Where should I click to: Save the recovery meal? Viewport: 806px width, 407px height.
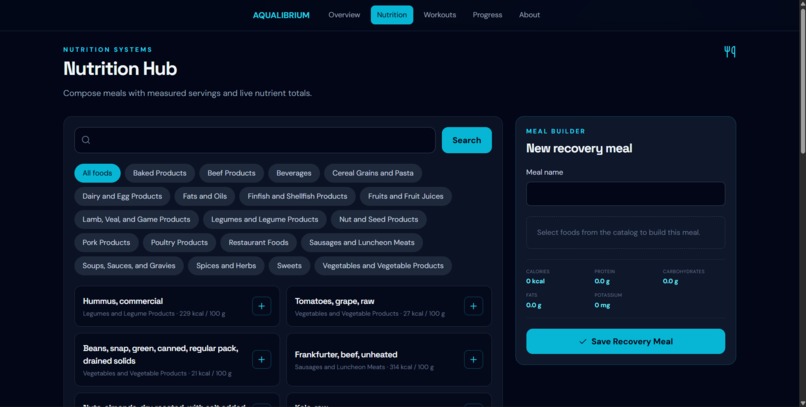(x=625, y=341)
